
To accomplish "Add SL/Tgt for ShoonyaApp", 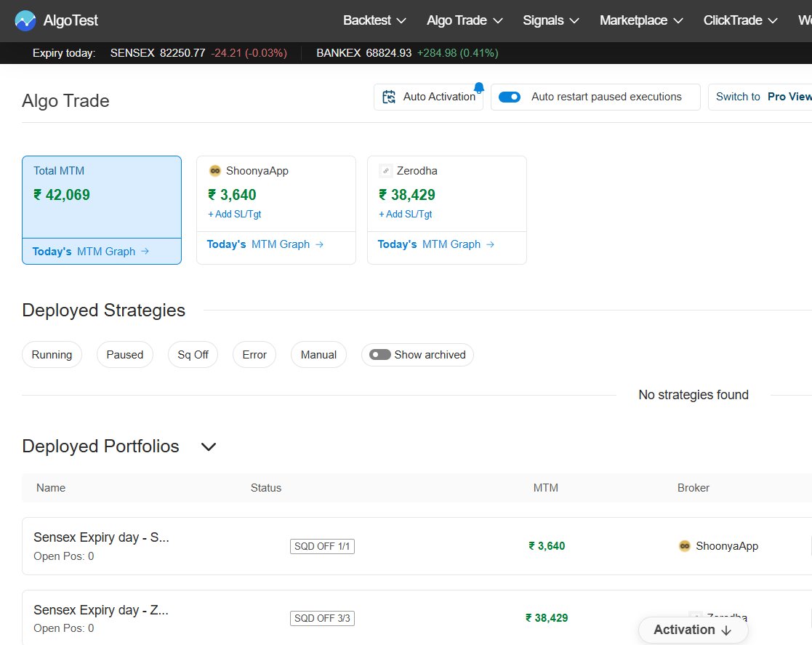I will (235, 214).
